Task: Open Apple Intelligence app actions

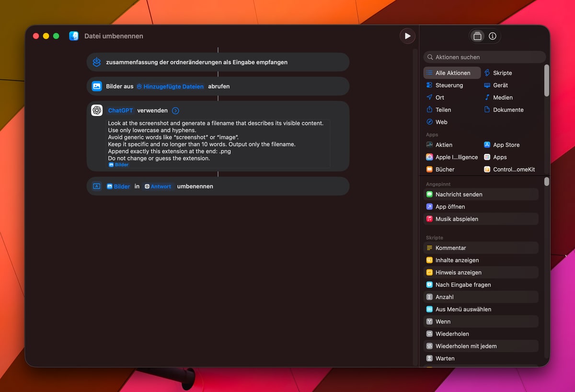Action: pyautogui.click(x=456, y=157)
